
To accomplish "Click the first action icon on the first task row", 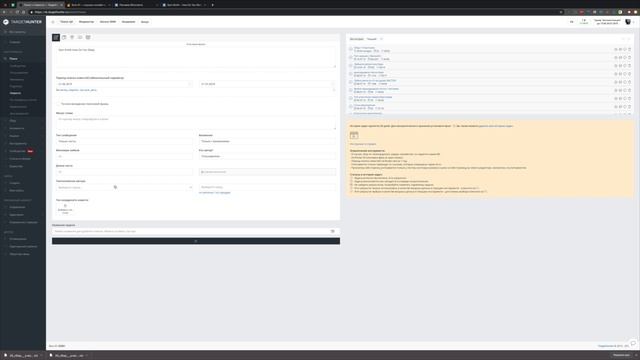I will pos(616,49).
